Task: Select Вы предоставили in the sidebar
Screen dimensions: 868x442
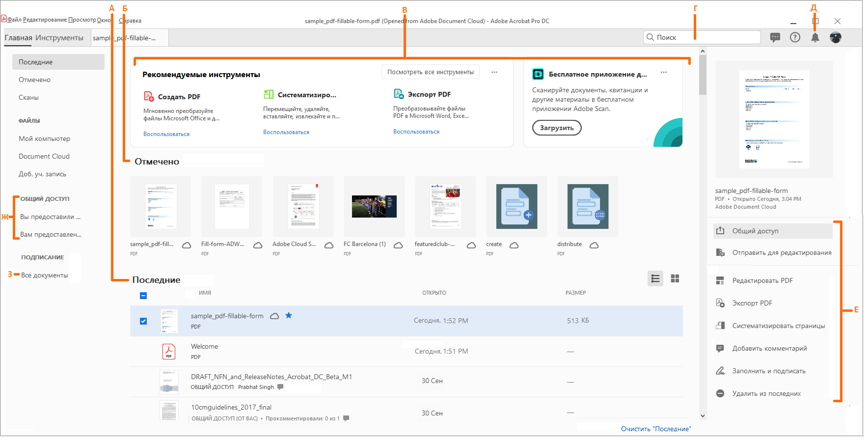Action: tap(50, 217)
